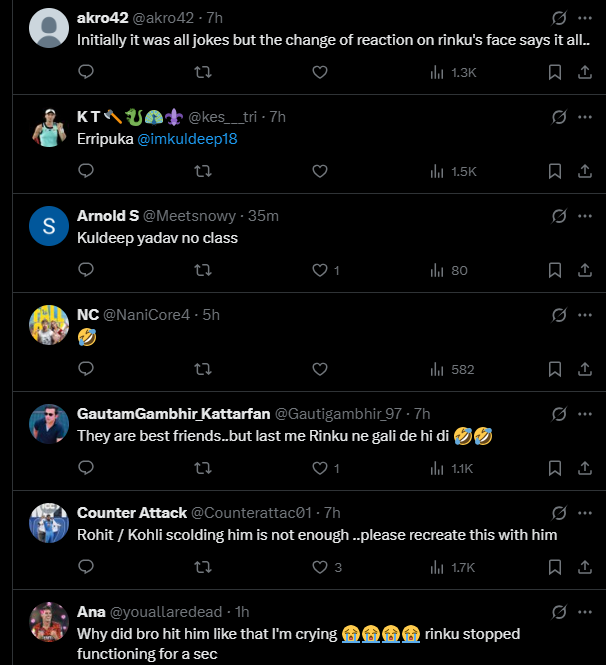The image size is (606, 665).
Task: Open Grok icon on Ana's tweet
Action: [559, 611]
